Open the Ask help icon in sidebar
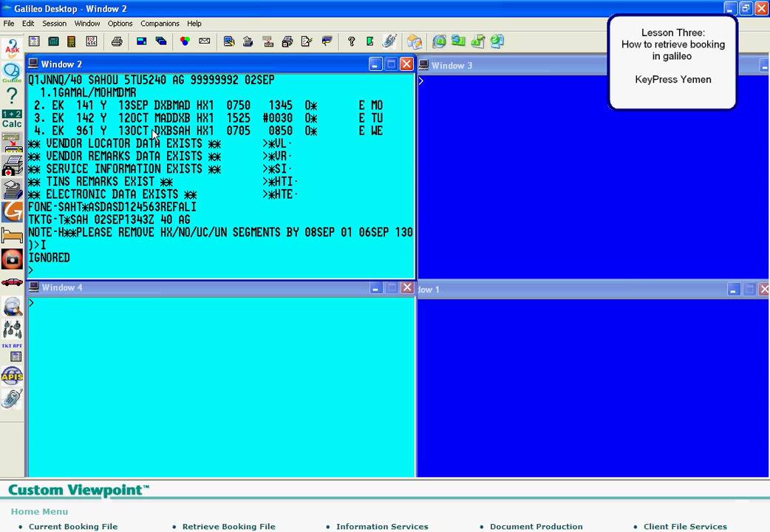This screenshot has width=770, height=532. coord(12,49)
